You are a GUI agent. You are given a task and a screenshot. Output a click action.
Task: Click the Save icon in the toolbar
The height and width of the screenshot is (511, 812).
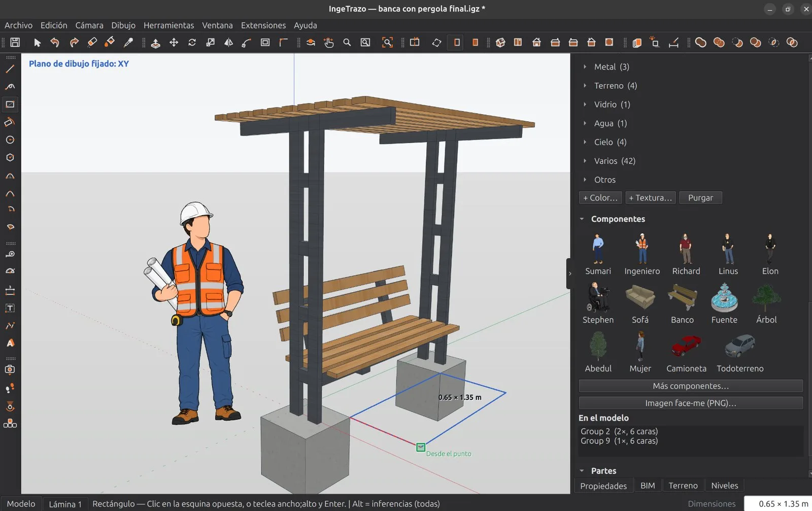pos(15,43)
